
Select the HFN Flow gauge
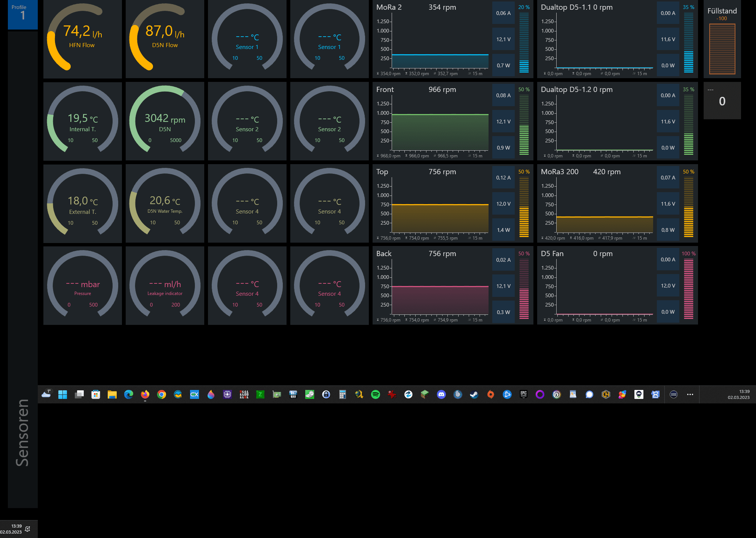coord(83,39)
